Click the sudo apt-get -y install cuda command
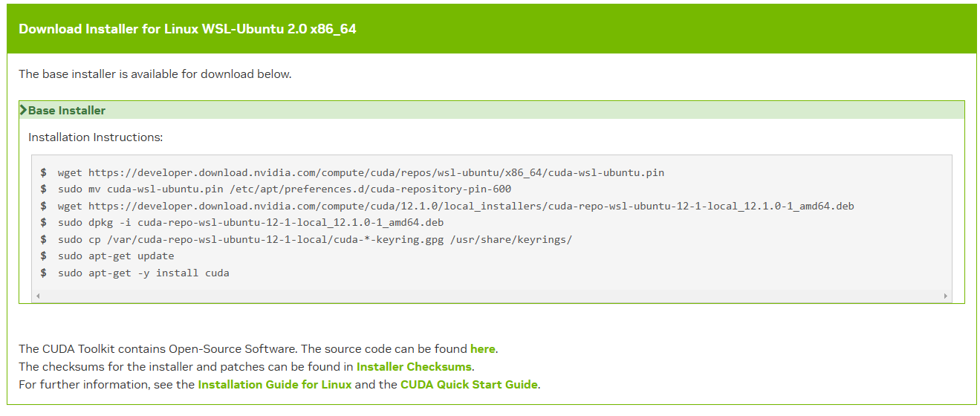The width and height of the screenshot is (980, 416). [x=143, y=273]
